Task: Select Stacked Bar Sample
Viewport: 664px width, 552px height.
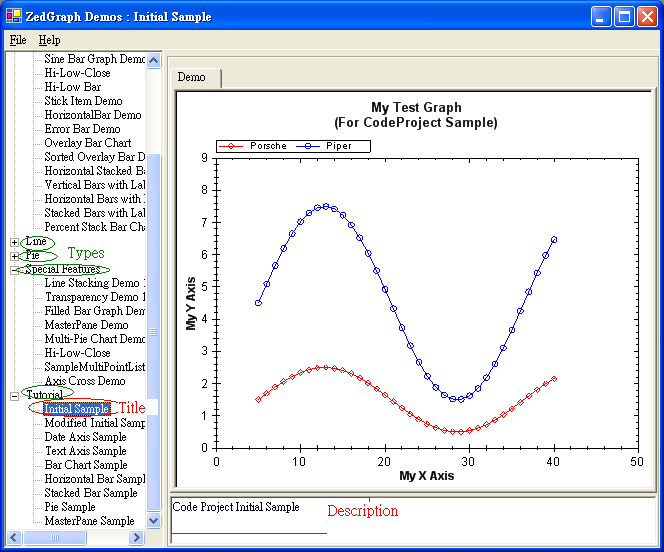Action: tap(91, 492)
